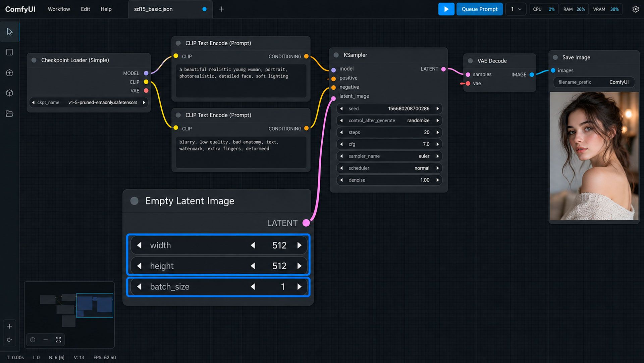Toggle collapse dot on Empty Latent Image node

(134, 201)
